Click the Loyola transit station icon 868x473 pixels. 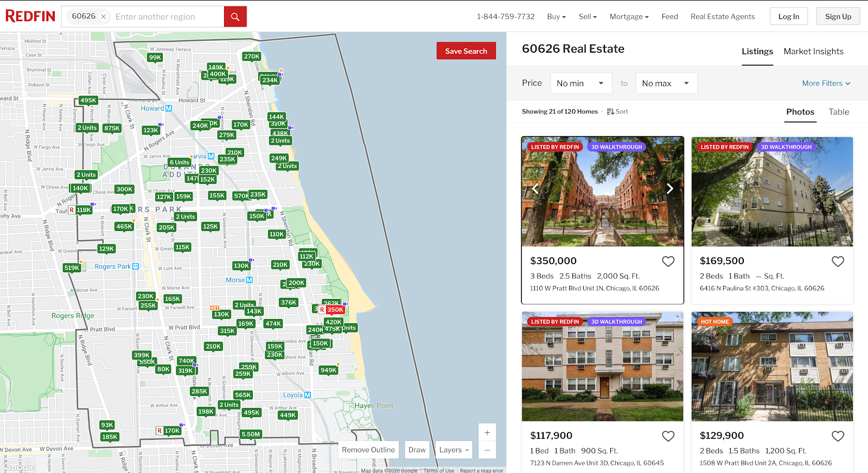[308, 395]
